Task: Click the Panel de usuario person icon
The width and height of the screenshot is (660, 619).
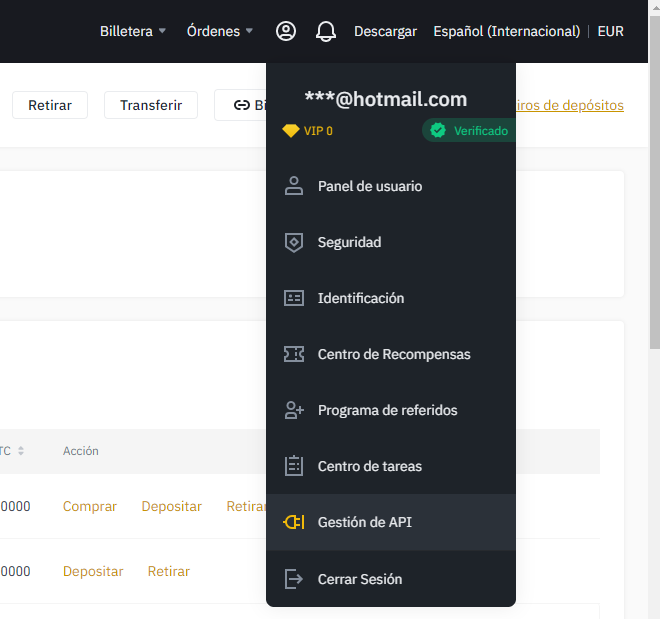Action: (x=293, y=186)
